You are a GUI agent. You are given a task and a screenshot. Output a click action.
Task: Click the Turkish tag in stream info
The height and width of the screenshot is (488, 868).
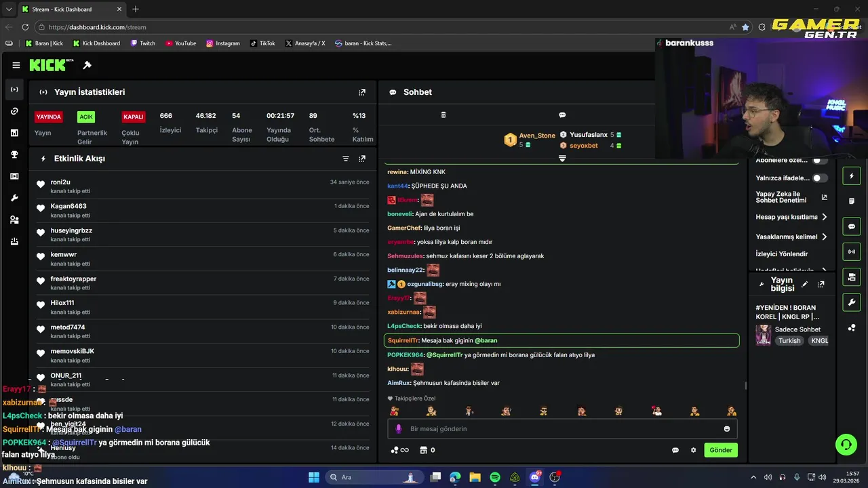point(789,341)
